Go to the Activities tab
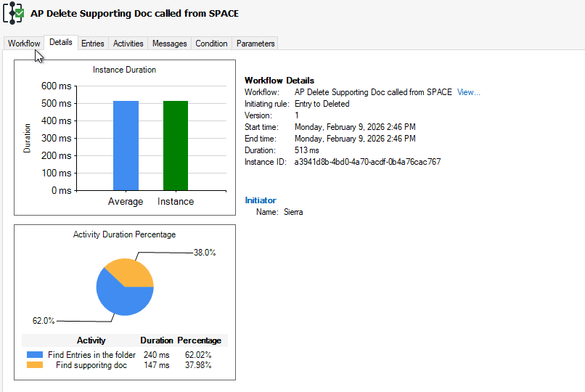Screen dimensions: 585x392 (128, 44)
